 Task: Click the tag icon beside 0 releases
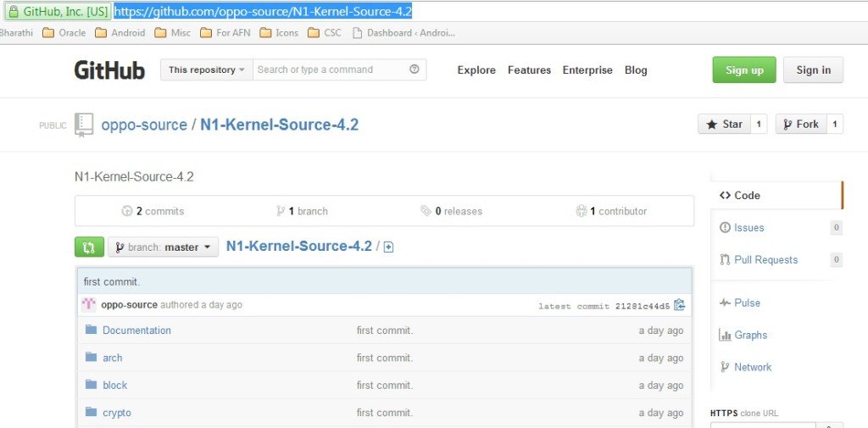coord(426,211)
